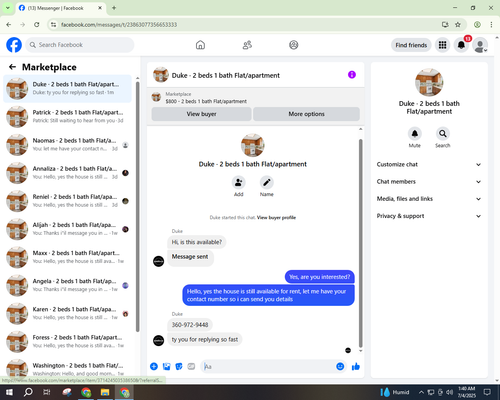Open the Chrome tab search dropdown arrow
500x400 pixels.
[x=8, y=8]
